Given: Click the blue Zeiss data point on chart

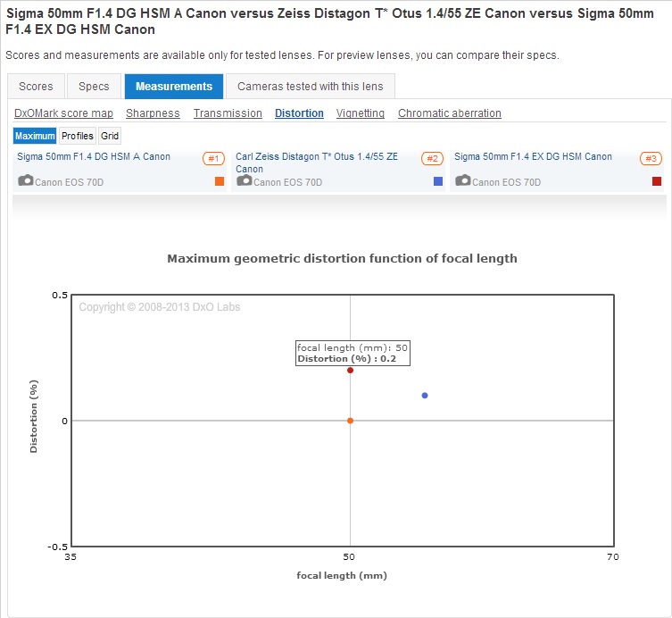Looking at the screenshot, I should [425, 395].
